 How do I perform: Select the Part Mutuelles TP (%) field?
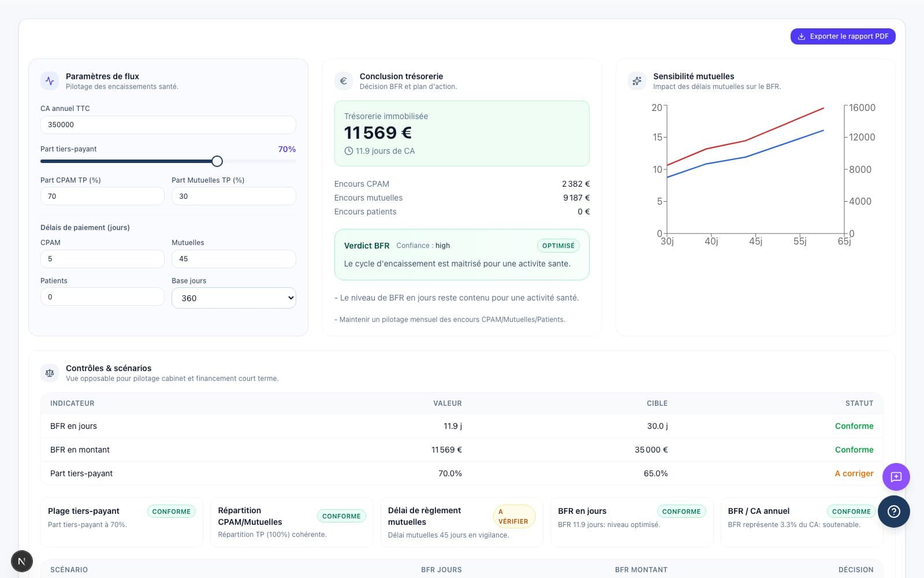233,197
